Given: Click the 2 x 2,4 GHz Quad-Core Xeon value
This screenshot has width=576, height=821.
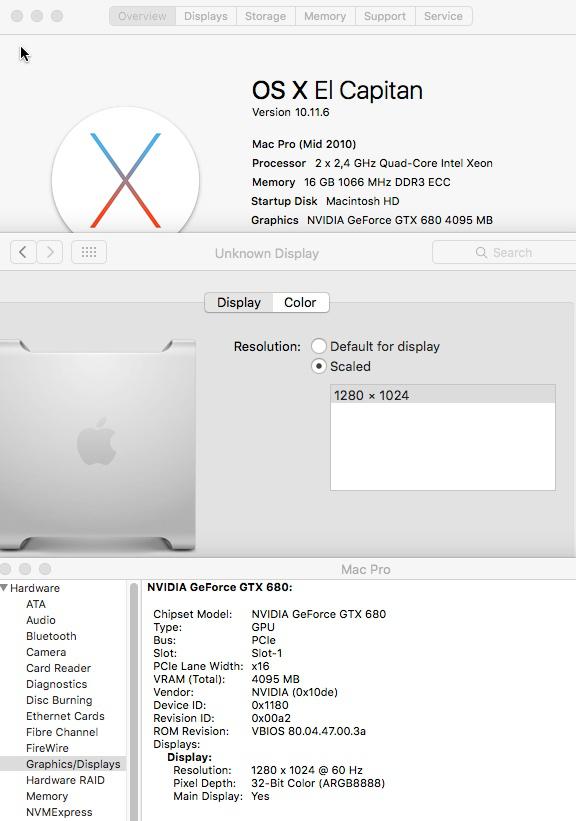Looking at the screenshot, I should tap(404, 163).
